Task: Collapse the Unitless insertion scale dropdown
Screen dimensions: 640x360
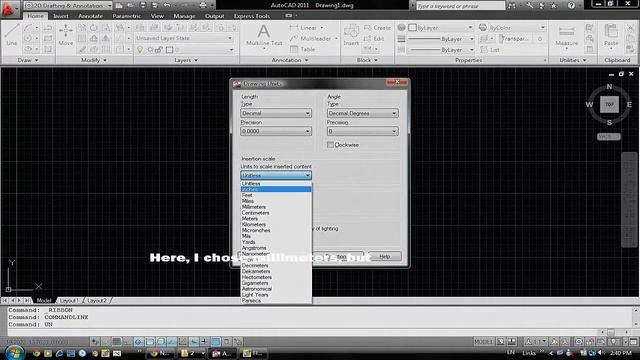Action: coord(276,175)
